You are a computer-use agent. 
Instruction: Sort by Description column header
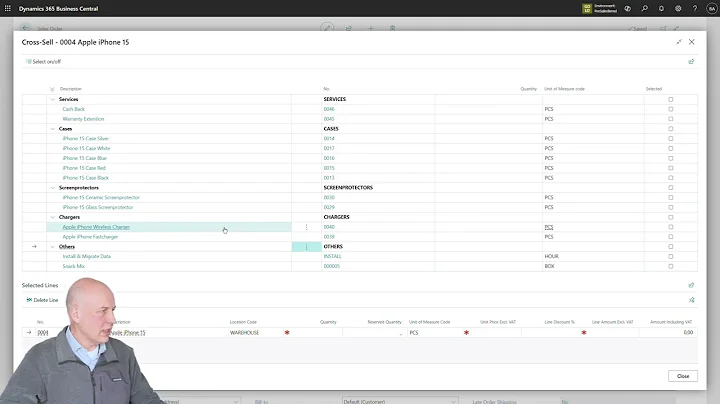pyautogui.click(x=71, y=89)
